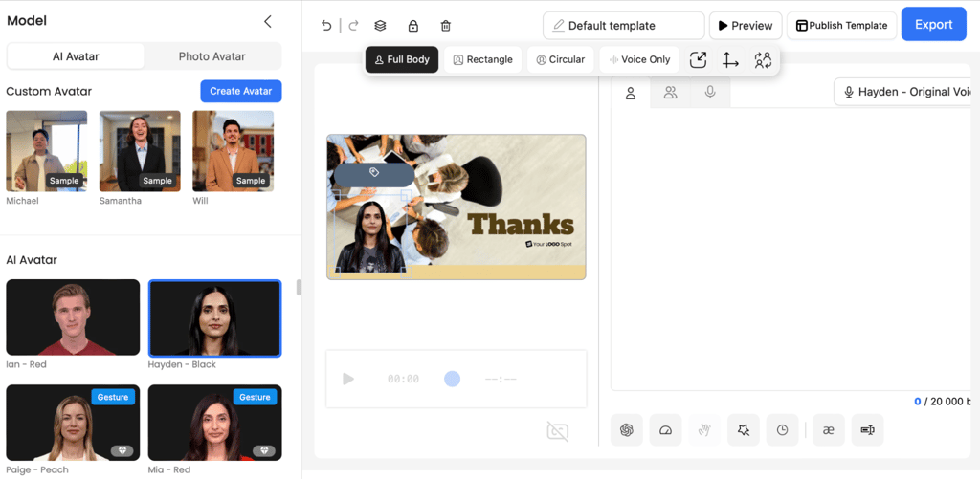Screen dimensions: 980x480
Task: Switch to the AI Avatar tab
Action: pyautogui.click(x=76, y=56)
